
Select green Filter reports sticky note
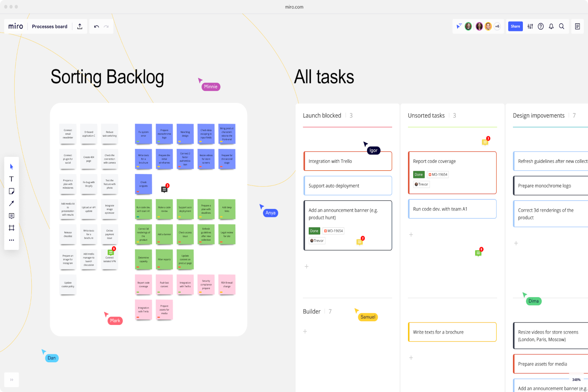164,259
